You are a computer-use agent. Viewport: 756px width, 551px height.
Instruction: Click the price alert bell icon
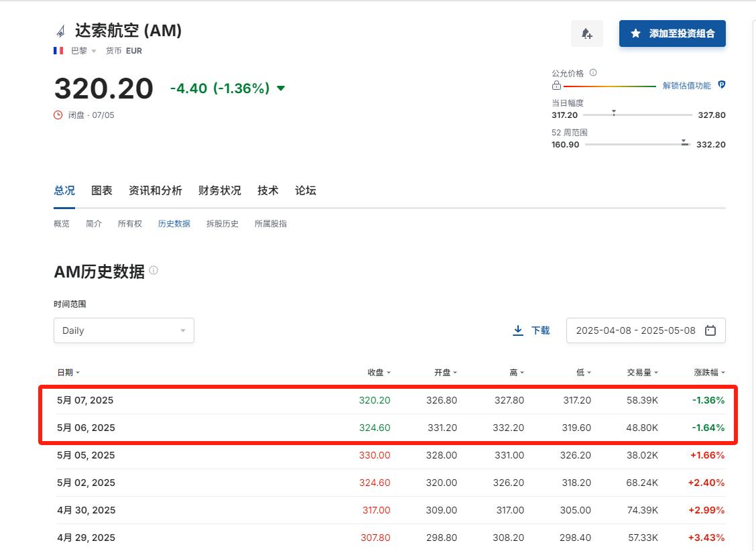(x=586, y=34)
